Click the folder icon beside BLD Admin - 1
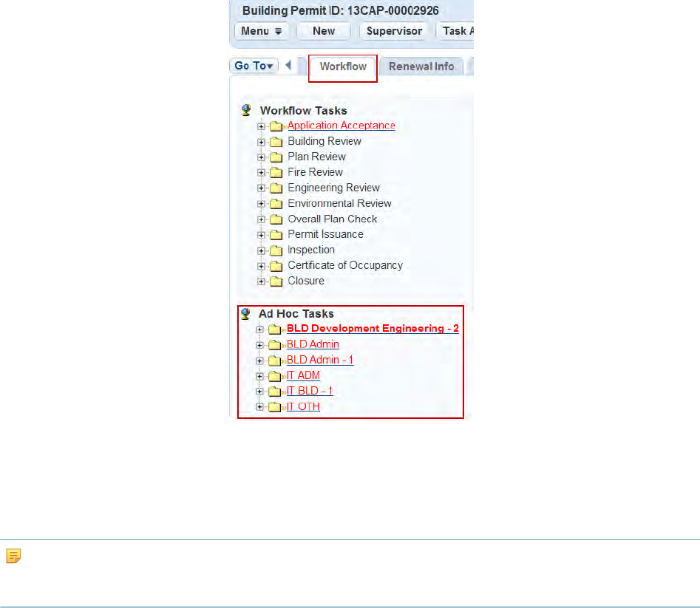The height and width of the screenshot is (608, 700). (x=275, y=361)
